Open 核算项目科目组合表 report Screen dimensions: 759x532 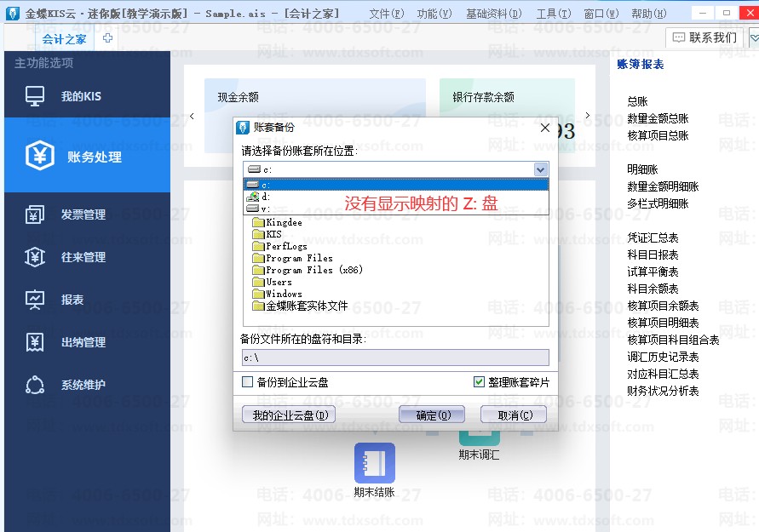(x=673, y=340)
